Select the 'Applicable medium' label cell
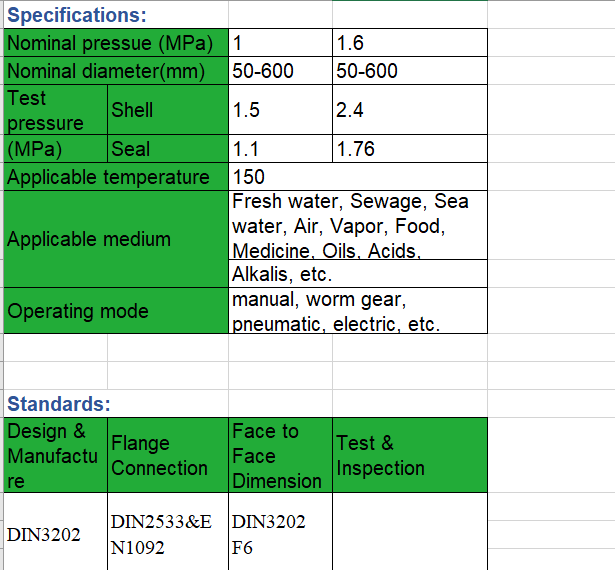This screenshot has width=615, height=570. point(116,239)
